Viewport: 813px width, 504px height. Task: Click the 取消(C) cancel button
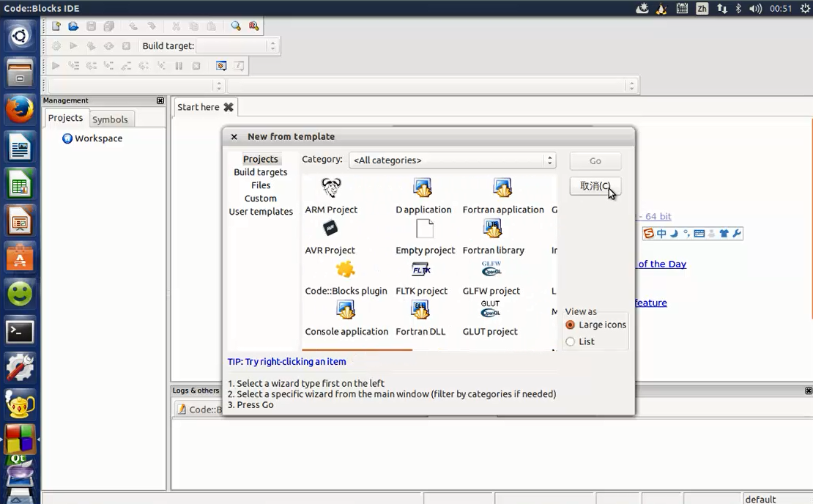595,186
